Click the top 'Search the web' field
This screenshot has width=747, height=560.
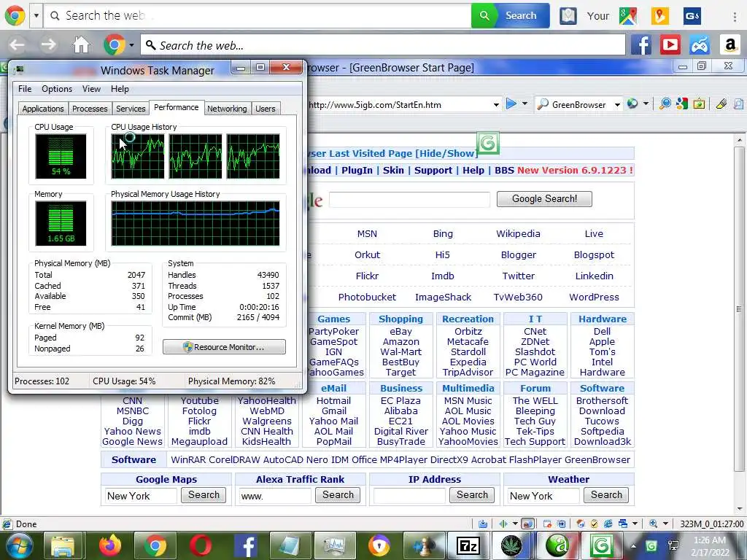258,16
